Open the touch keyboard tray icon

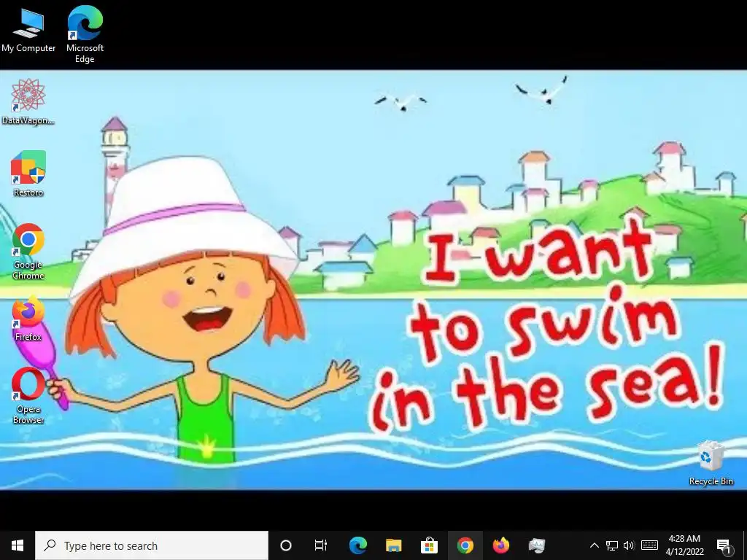pyautogui.click(x=649, y=545)
